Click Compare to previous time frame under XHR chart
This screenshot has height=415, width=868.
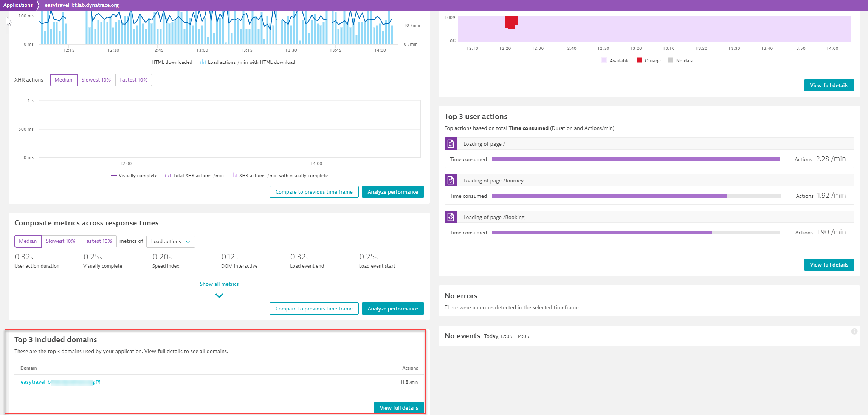pyautogui.click(x=314, y=192)
